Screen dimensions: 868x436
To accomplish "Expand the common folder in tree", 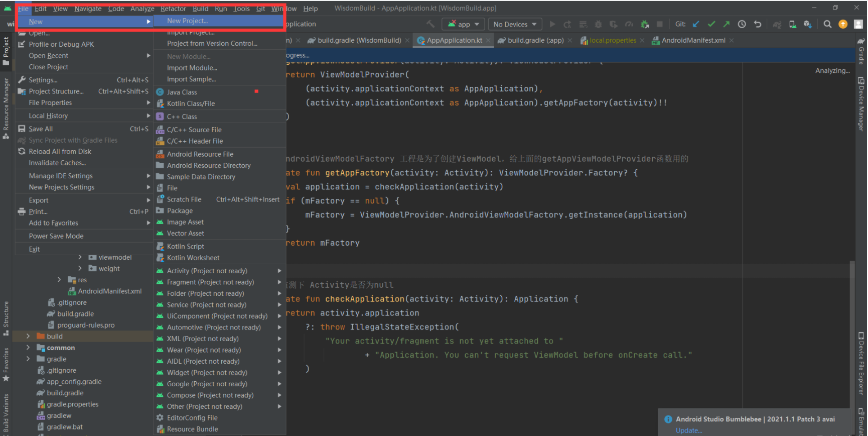I will pos(28,348).
